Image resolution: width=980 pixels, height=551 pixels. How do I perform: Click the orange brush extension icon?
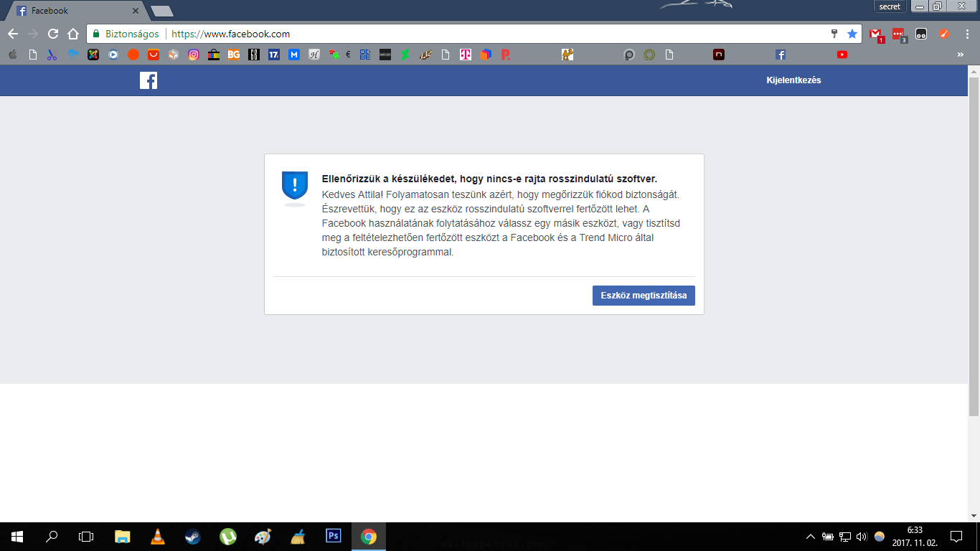tap(944, 34)
